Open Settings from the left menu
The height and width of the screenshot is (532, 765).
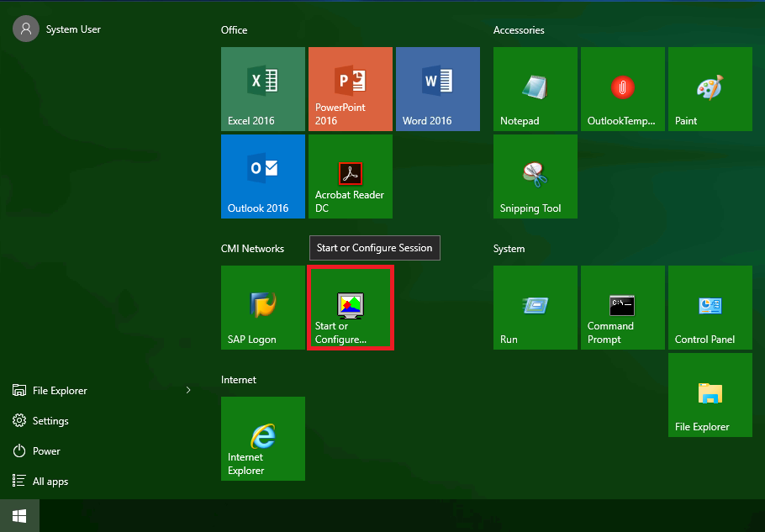(40, 420)
